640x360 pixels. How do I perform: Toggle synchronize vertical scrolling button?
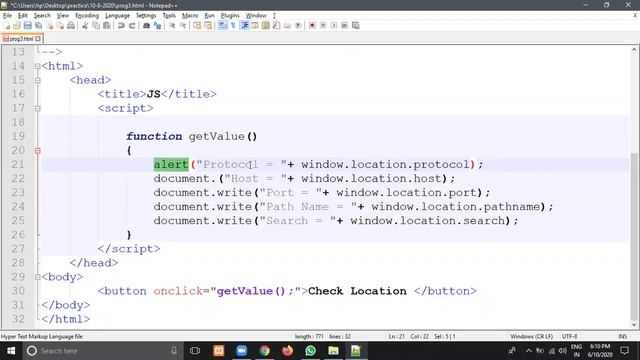coord(197,25)
